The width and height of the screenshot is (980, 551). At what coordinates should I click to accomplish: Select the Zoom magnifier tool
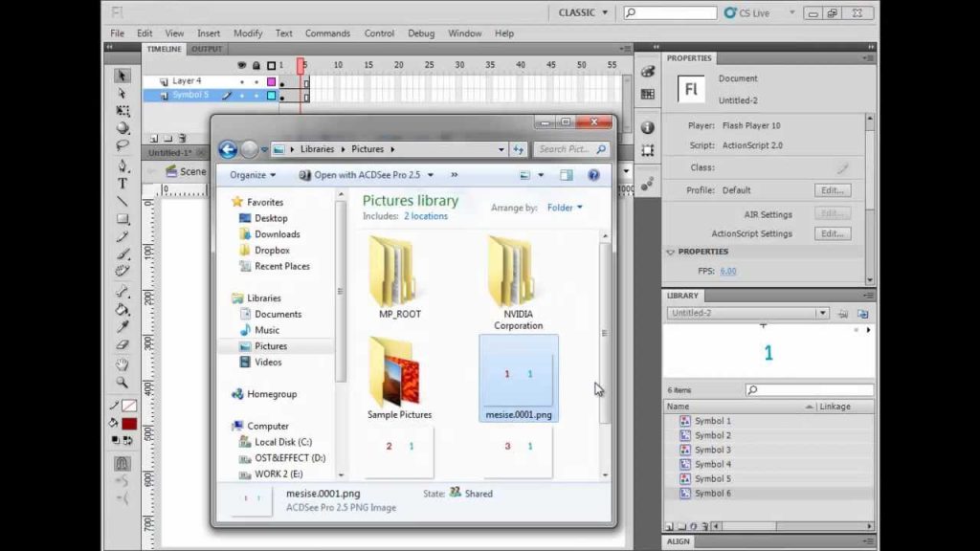tap(122, 382)
